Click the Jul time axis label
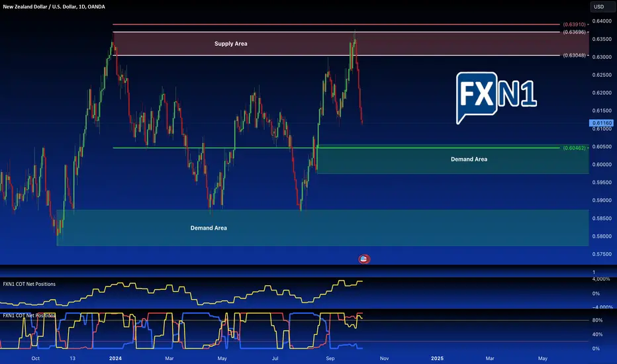Image resolution: width=617 pixels, height=364 pixels. click(x=275, y=359)
